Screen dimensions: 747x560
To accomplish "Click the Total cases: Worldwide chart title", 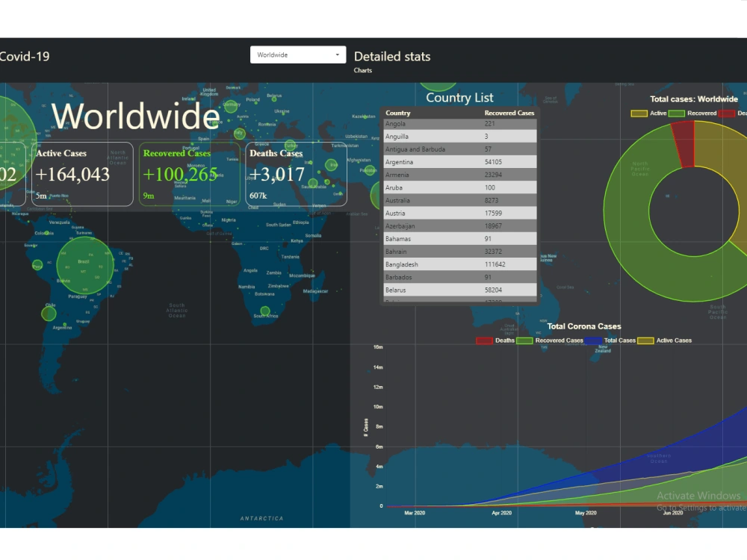I will [694, 99].
